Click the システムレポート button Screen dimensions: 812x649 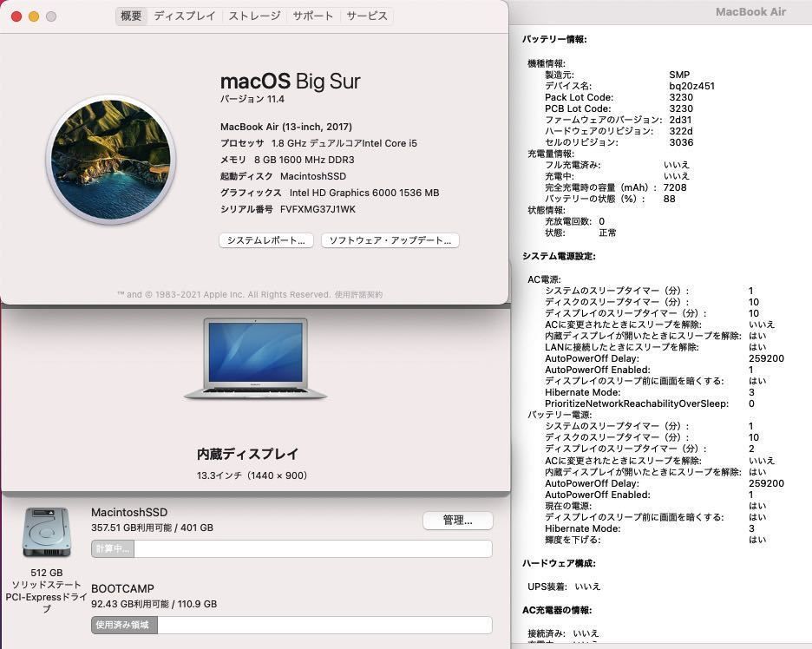click(x=266, y=240)
